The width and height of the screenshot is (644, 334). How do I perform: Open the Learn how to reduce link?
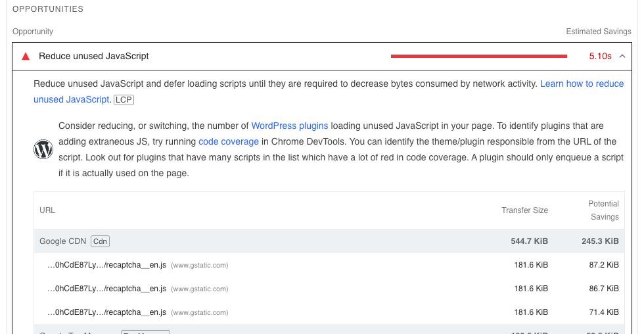click(x=582, y=84)
